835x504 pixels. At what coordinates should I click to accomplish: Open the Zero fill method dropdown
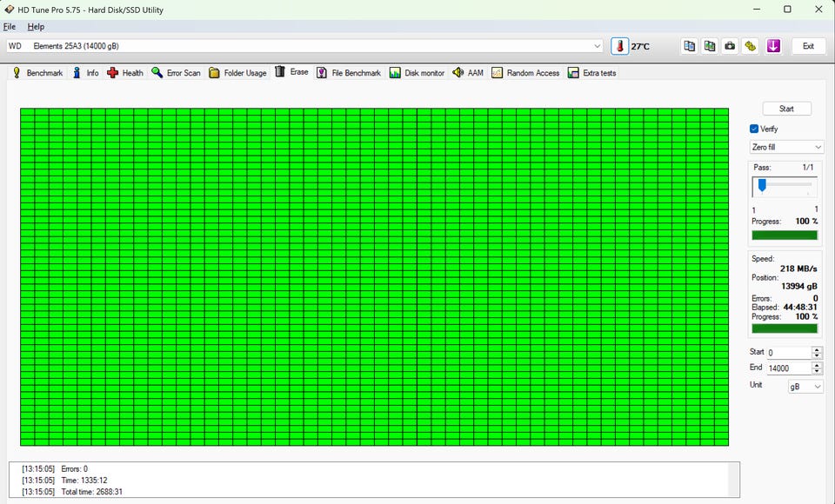tap(786, 147)
